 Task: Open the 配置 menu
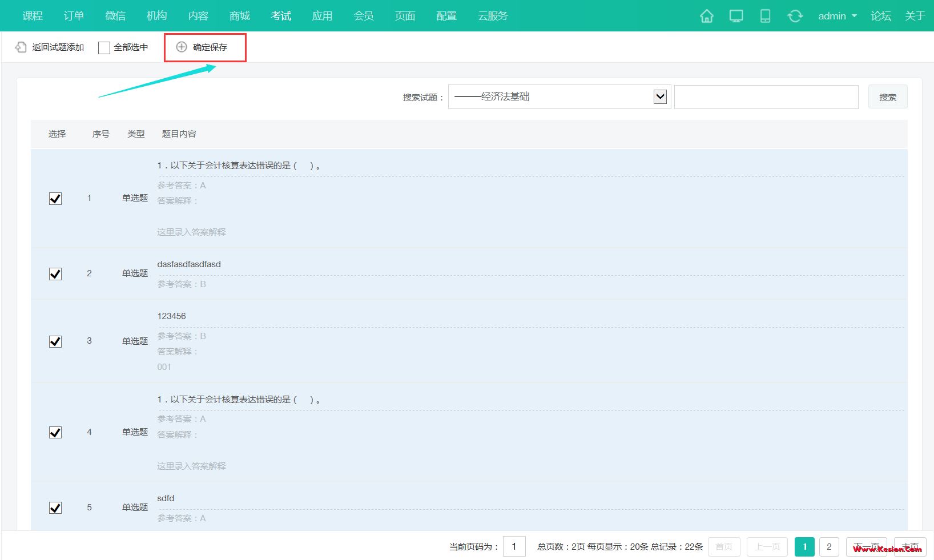[x=446, y=16]
